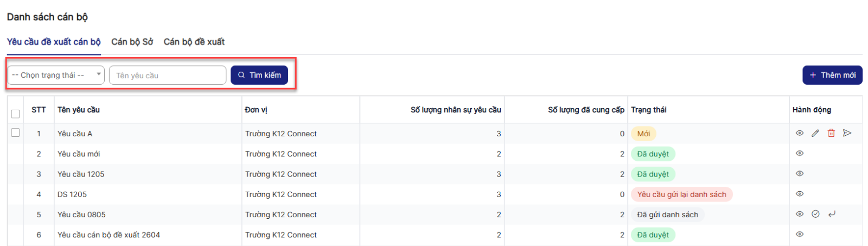The image size is (868, 246).
Task: Switch to the Cán bộ Sở tab
Action: tap(132, 42)
